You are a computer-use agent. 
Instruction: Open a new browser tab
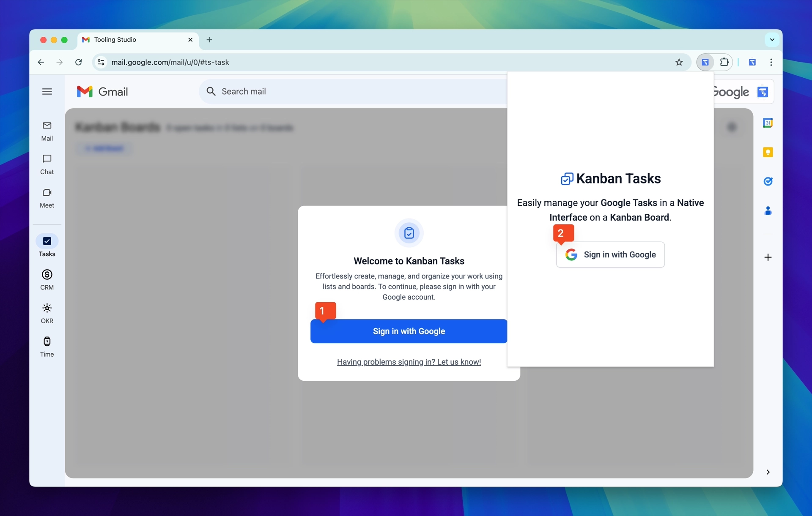209,40
